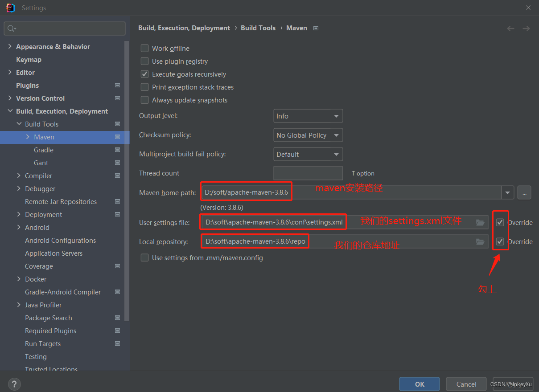Open Application Servers settings
The height and width of the screenshot is (392, 539).
[x=53, y=253]
